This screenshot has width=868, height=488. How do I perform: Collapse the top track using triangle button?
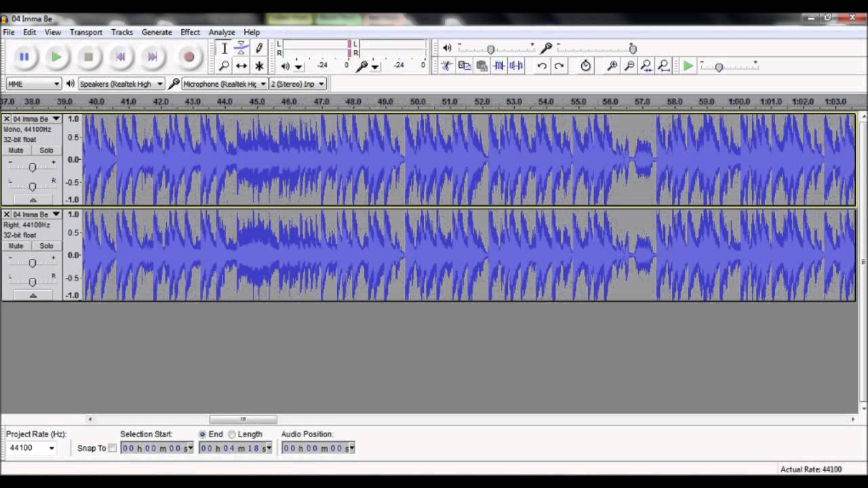[x=33, y=200]
